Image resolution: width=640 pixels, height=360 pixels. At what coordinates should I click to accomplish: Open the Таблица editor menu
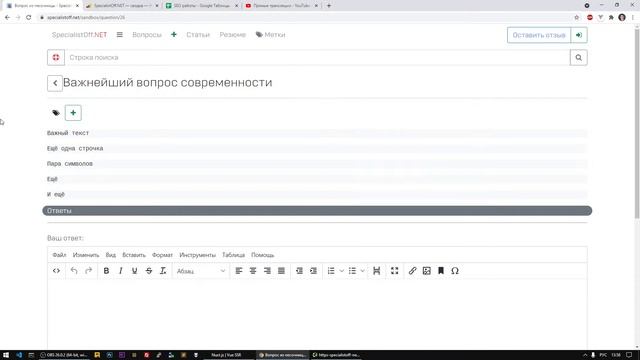click(233, 255)
